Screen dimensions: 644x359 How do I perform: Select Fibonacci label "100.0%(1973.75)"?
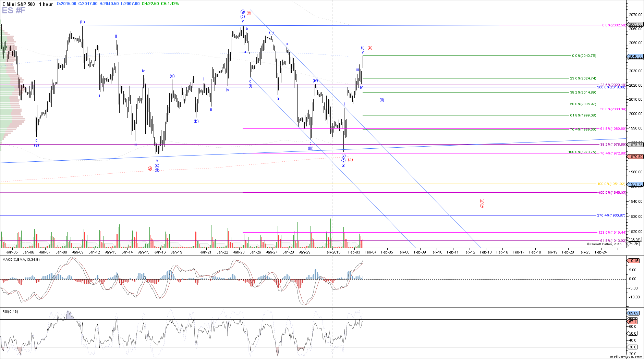coord(582,152)
